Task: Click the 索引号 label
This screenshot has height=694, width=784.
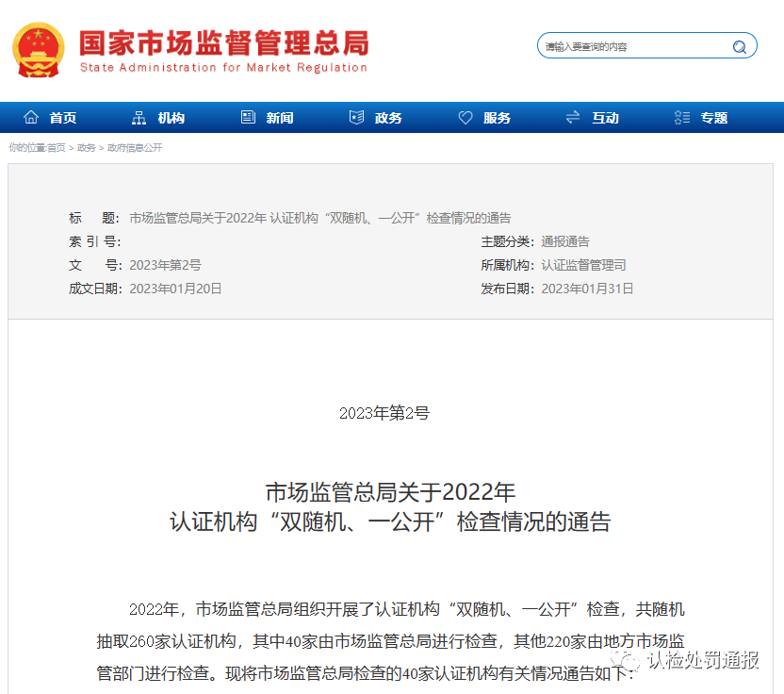Action: (95, 241)
